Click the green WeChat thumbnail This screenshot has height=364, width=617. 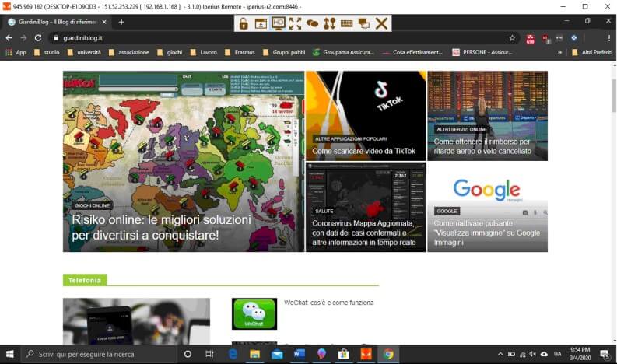(254, 314)
